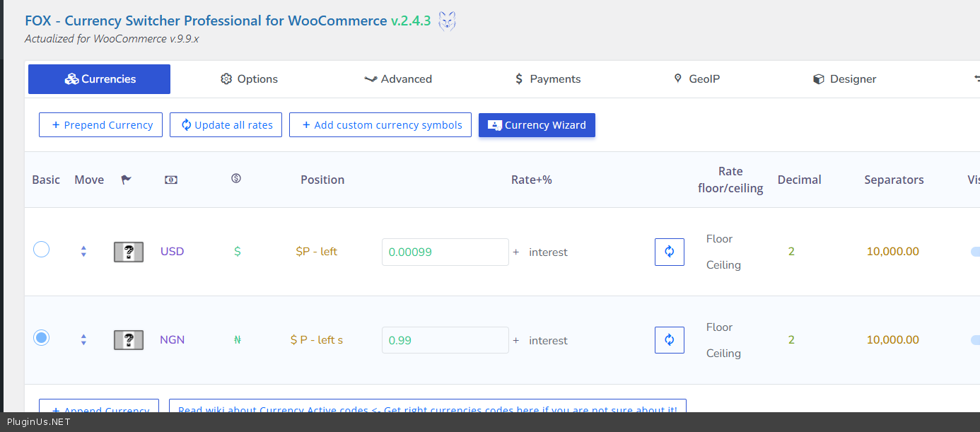Open the USD decimal count dropdown
980x432 pixels.
(791, 252)
